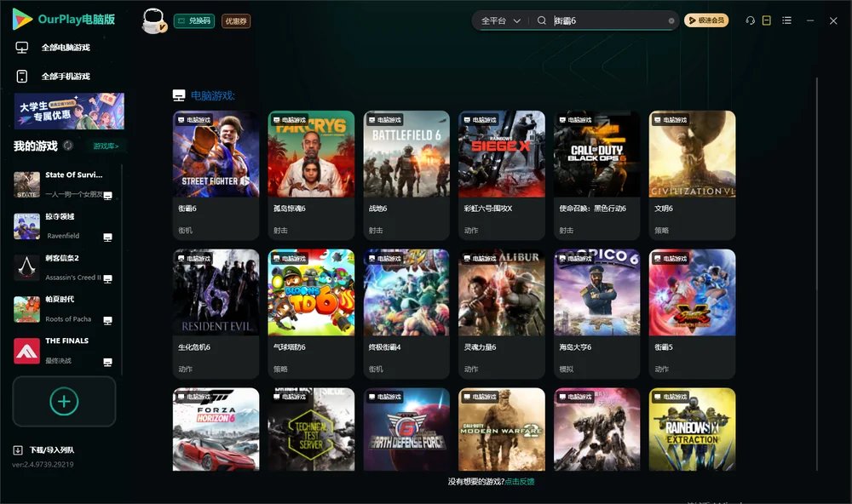Open 帕夏时代 Roots of Pacha entry

(62, 309)
